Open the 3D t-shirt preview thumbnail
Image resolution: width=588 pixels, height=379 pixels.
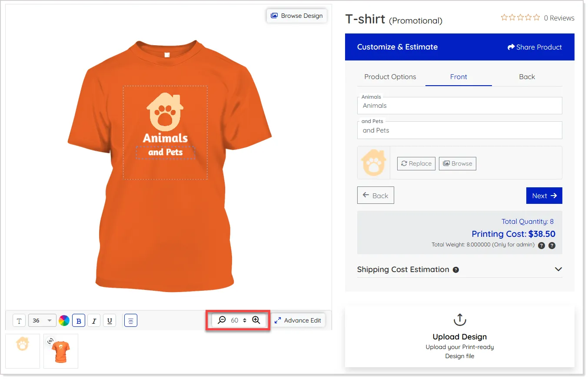click(61, 351)
